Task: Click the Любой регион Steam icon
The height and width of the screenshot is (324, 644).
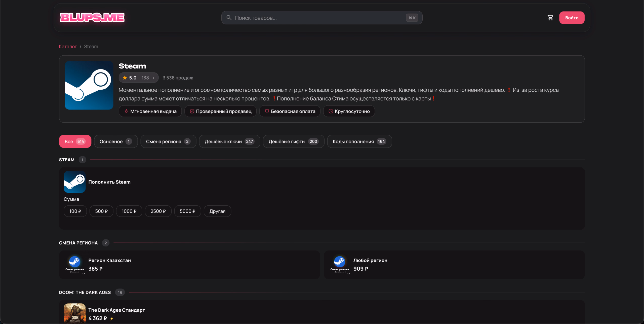Action: 339,264
